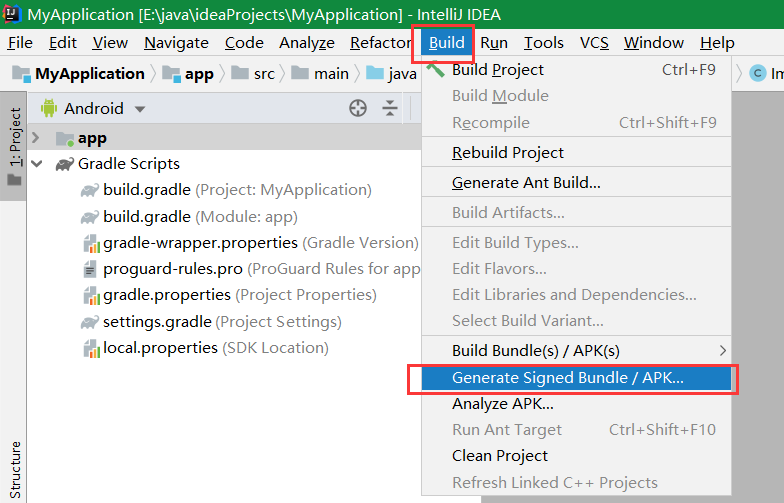Open settings.gradle file

pos(222,322)
